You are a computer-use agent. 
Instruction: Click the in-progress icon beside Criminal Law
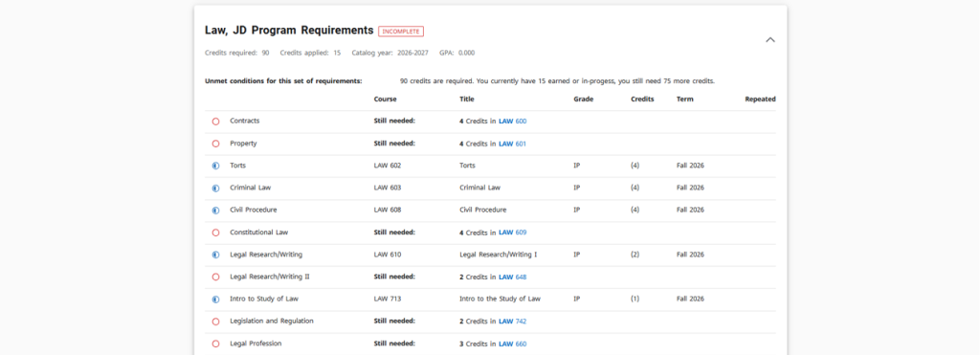tap(215, 189)
